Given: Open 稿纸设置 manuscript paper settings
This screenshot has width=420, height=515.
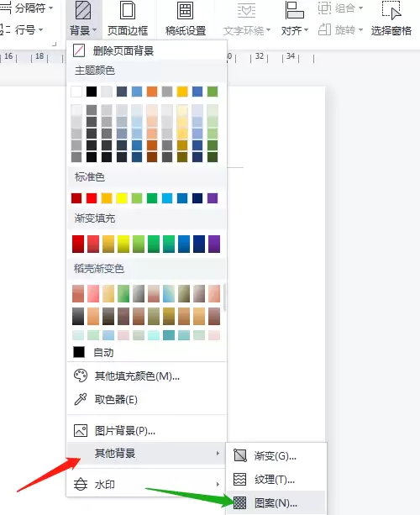Looking at the screenshot, I should click(186, 19).
